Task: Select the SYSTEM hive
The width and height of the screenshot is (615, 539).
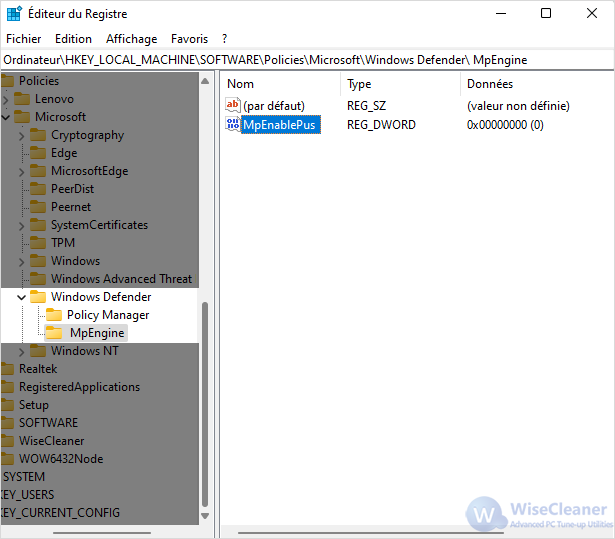Action: [x=24, y=477]
